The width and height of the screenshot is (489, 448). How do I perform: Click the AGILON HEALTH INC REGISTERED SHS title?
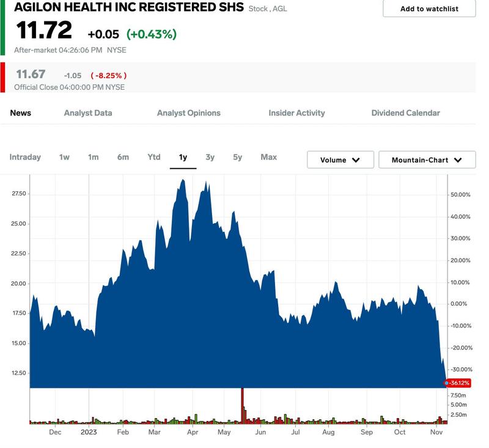tap(129, 7)
